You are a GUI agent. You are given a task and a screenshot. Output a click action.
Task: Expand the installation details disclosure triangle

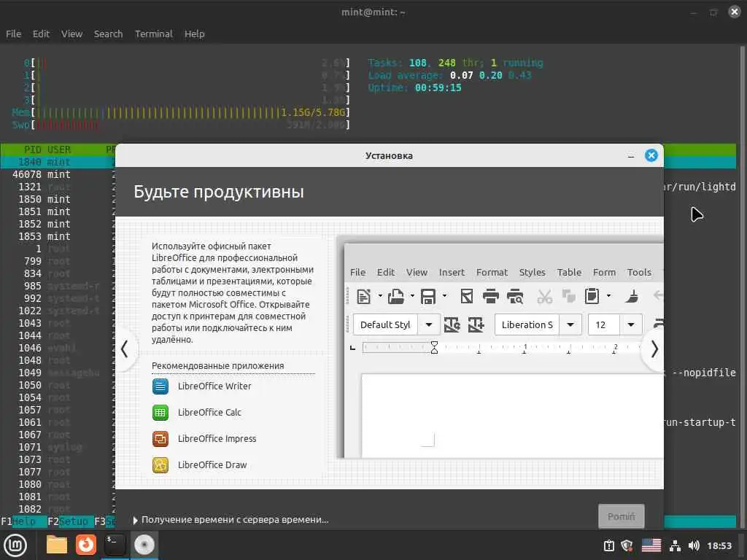point(135,520)
